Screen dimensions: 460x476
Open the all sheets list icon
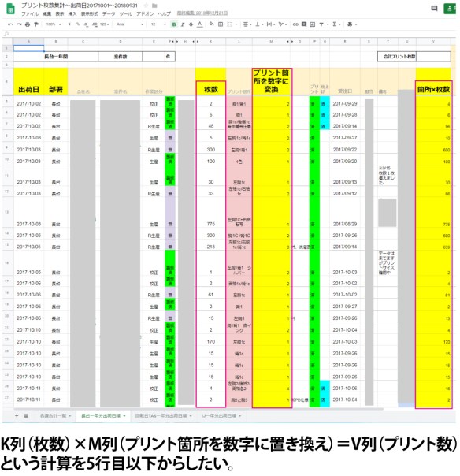26,416
